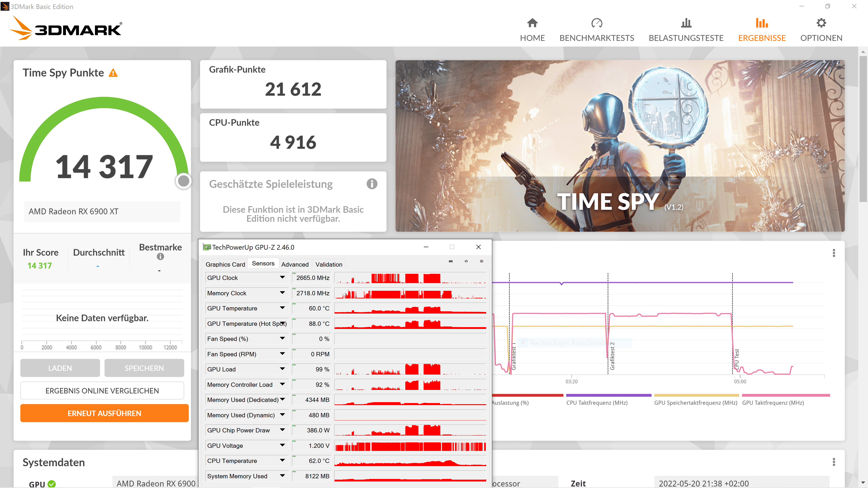This screenshot has width=868, height=488.
Task: Expand the Memory Used (Dynamic) dropdown
Action: pos(282,415)
